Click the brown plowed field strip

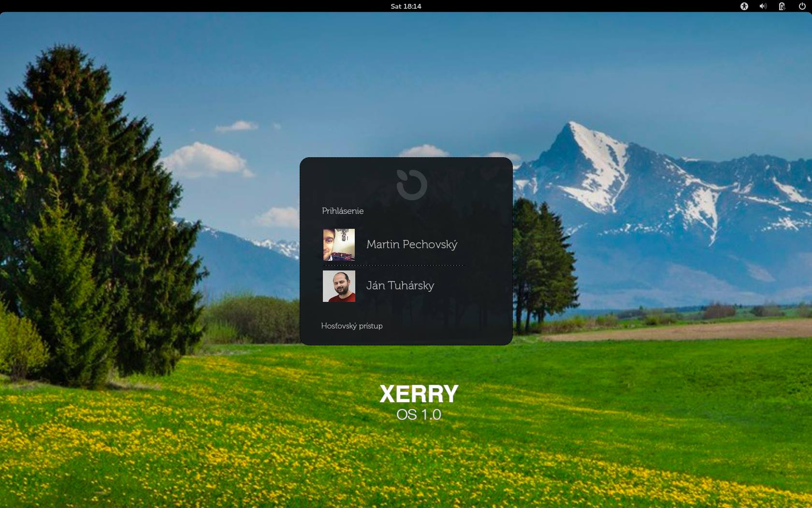[x=677, y=330]
